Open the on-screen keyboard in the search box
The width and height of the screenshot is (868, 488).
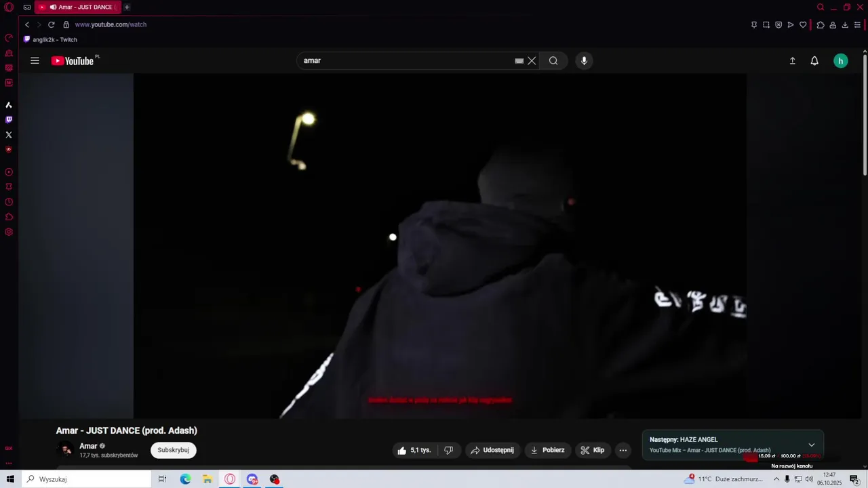(519, 60)
